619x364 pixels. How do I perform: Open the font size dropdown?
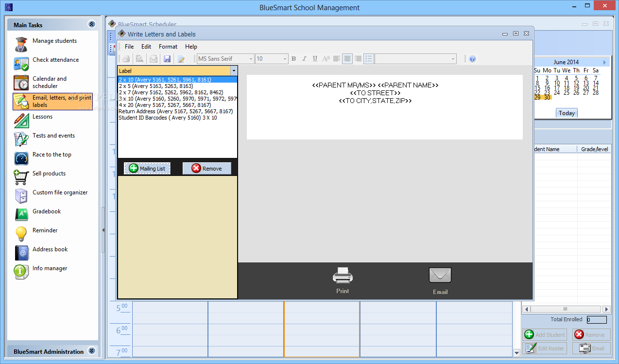coord(285,59)
